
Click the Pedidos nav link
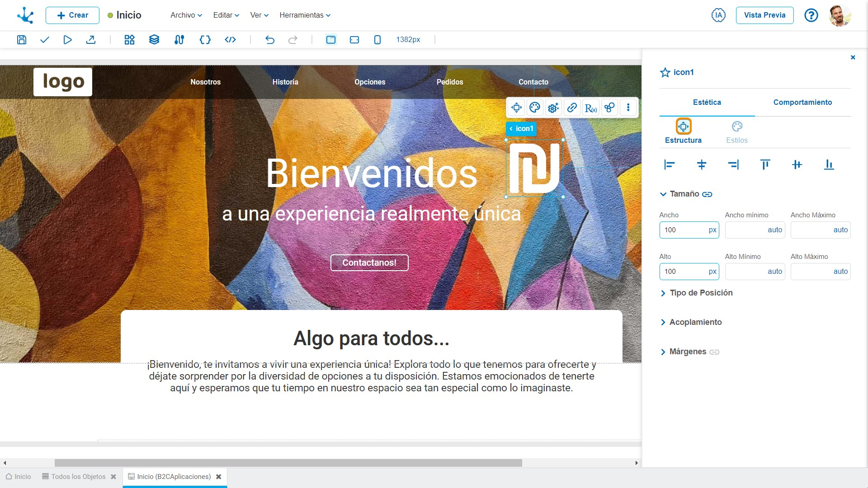pyautogui.click(x=450, y=82)
